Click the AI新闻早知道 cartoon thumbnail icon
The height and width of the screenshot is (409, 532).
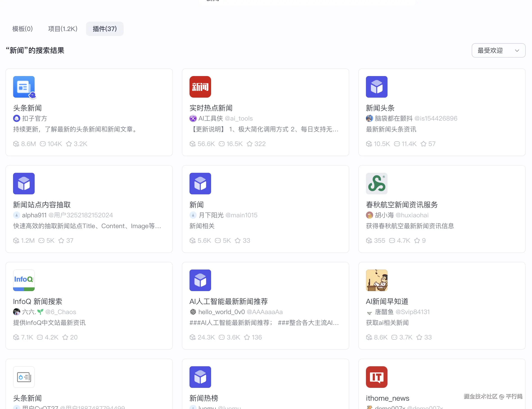click(x=376, y=280)
